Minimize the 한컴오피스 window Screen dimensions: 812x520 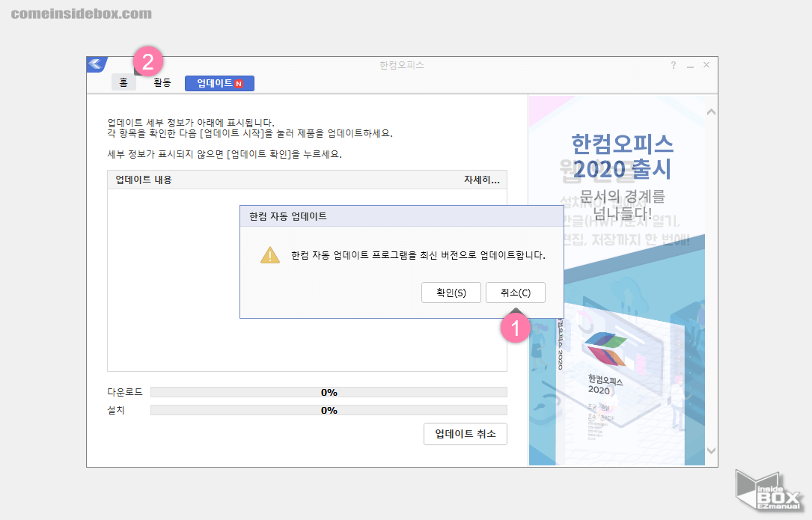pyautogui.click(x=690, y=65)
